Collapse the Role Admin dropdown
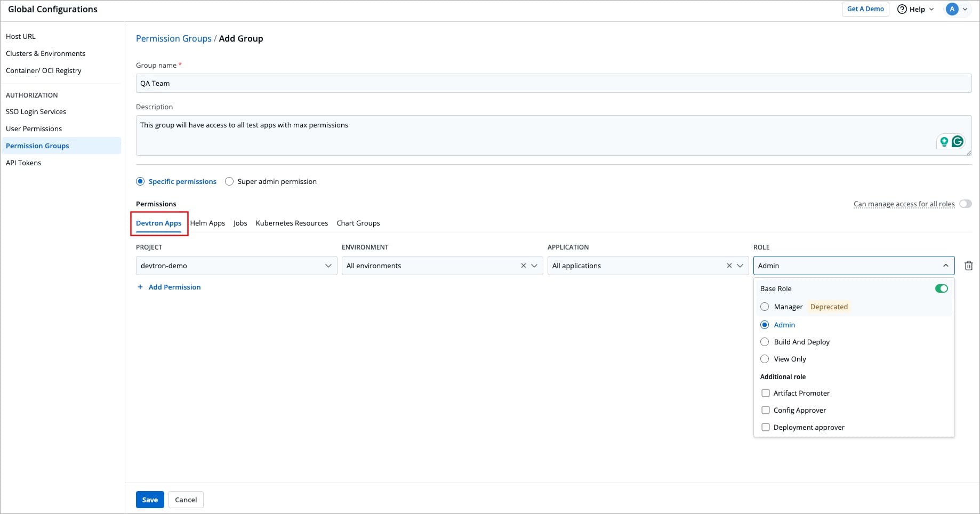 pos(945,266)
